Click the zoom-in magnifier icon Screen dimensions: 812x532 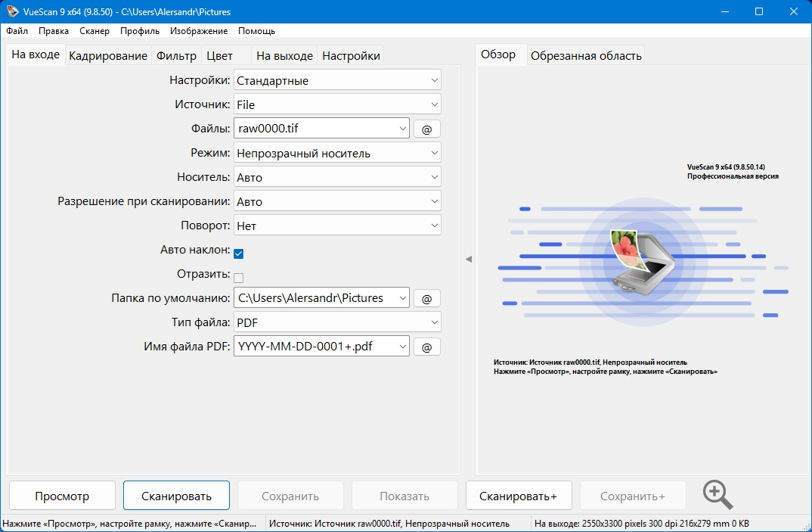(717, 495)
